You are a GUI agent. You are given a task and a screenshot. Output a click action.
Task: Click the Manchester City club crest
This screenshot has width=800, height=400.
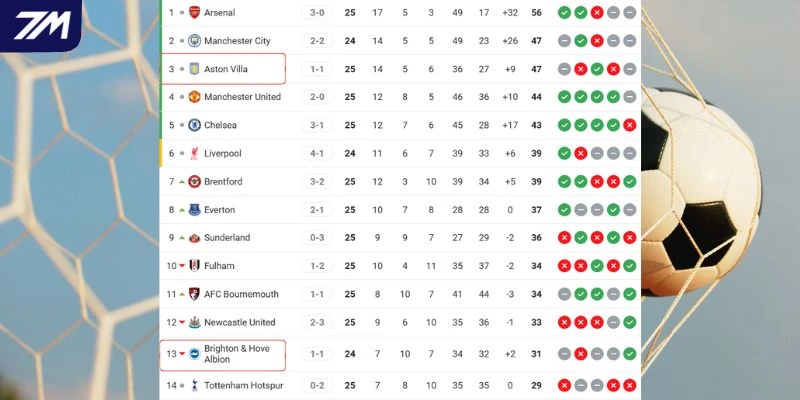[x=194, y=41]
